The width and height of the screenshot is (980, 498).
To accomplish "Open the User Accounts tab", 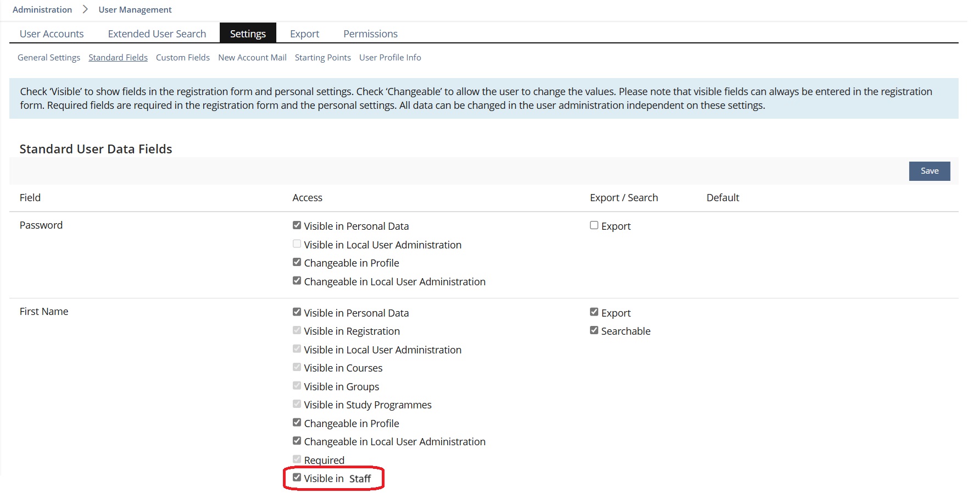I will [52, 34].
